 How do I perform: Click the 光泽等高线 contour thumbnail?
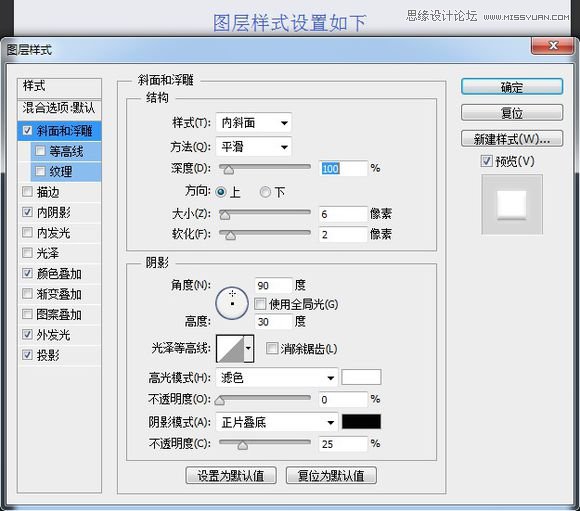[230, 349]
